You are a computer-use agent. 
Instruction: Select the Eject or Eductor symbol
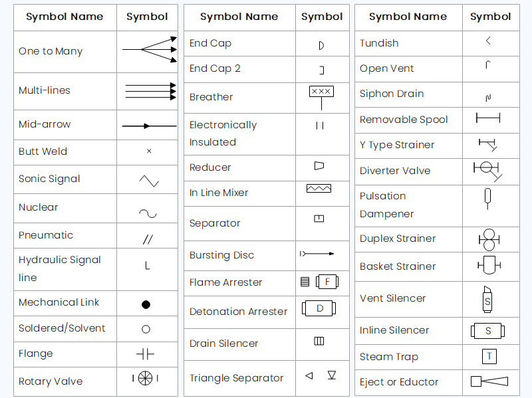(x=489, y=381)
